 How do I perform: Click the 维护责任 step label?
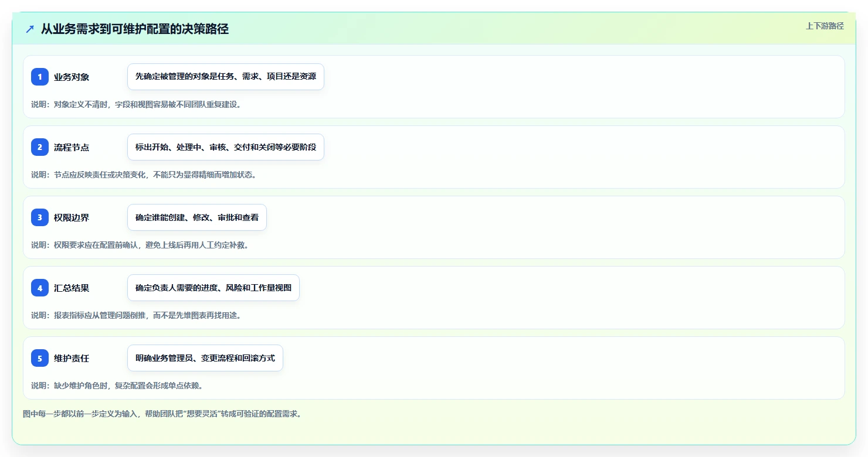[72, 358]
